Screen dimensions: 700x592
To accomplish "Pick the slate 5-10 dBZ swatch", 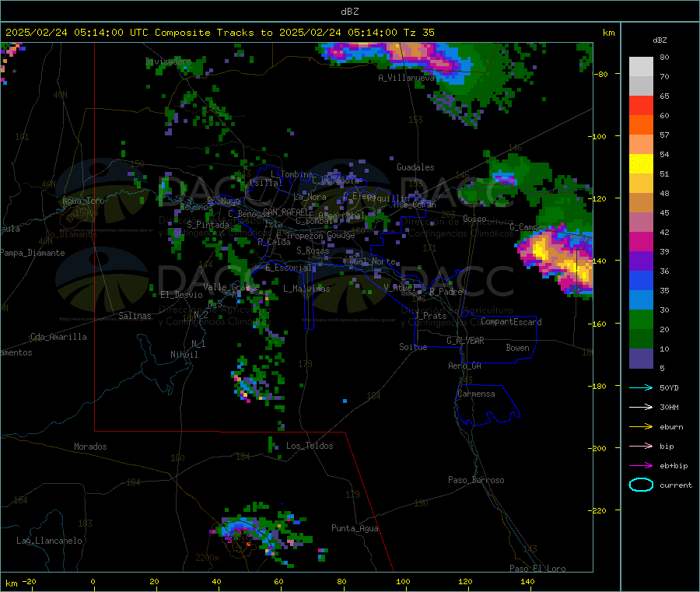I will coord(641,359).
